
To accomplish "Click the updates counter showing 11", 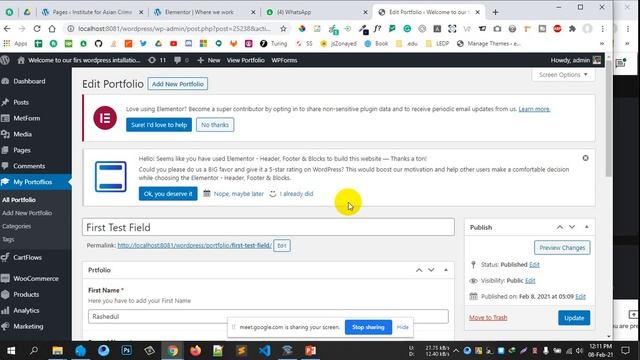I will [x=157, y=60].
